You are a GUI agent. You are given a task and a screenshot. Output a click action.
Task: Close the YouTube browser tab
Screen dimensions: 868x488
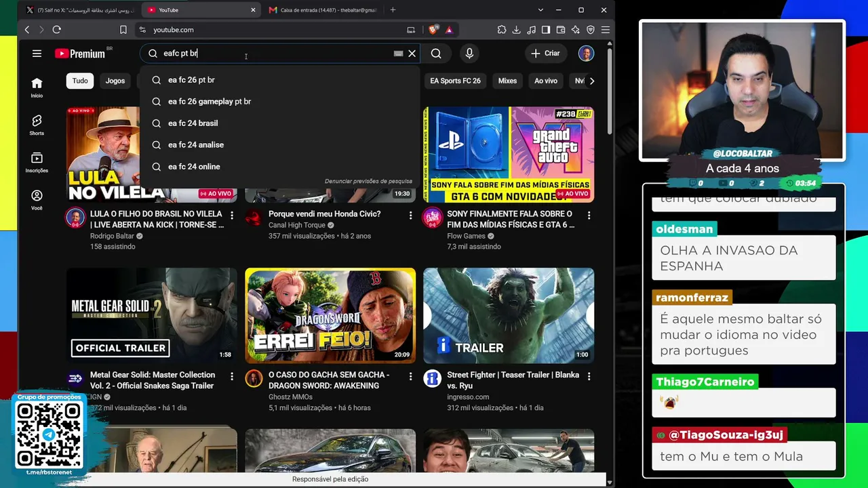coord(253,10)
